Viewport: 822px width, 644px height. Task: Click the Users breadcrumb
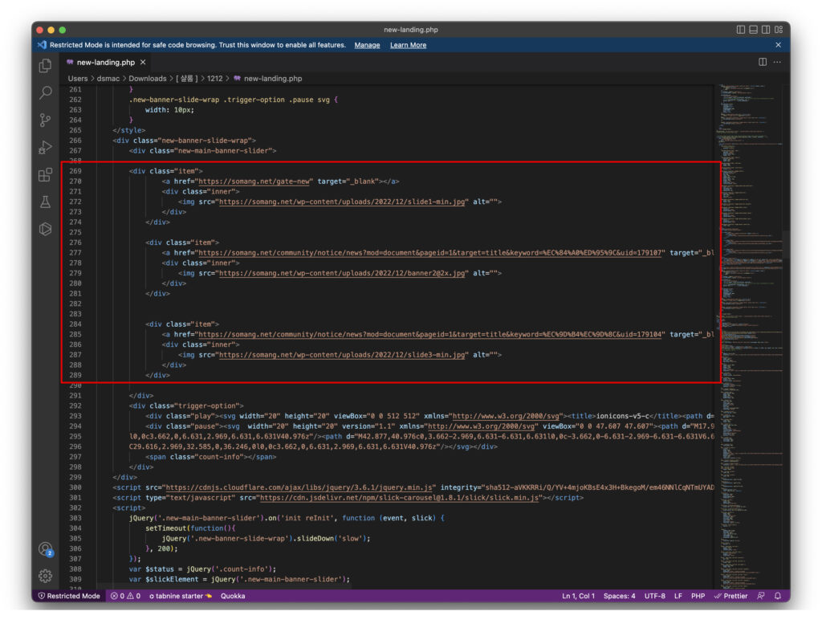tap(78, 79)
